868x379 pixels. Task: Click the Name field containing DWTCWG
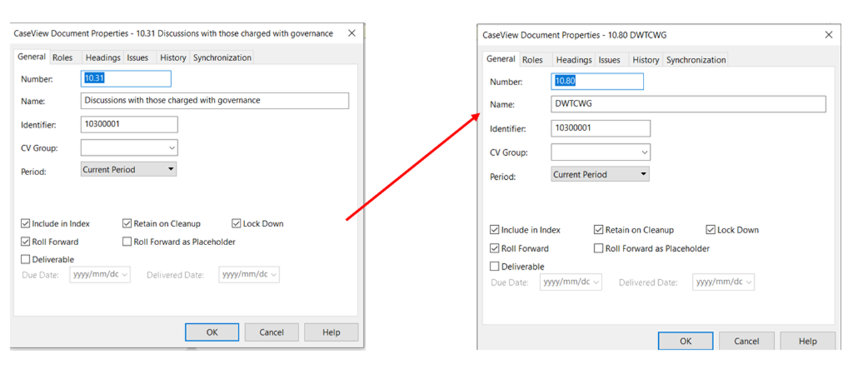click(688, 104)
